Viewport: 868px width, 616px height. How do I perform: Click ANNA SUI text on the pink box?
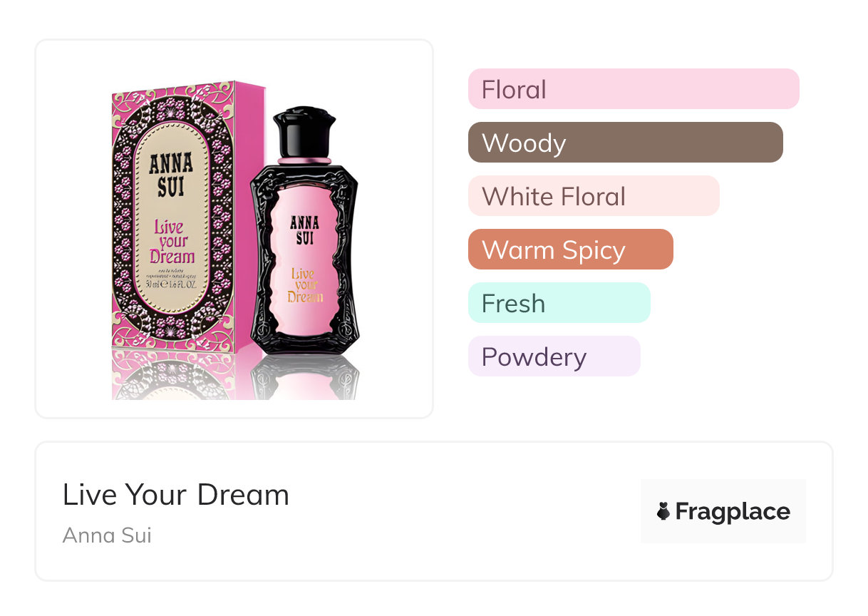coord(171,175)
